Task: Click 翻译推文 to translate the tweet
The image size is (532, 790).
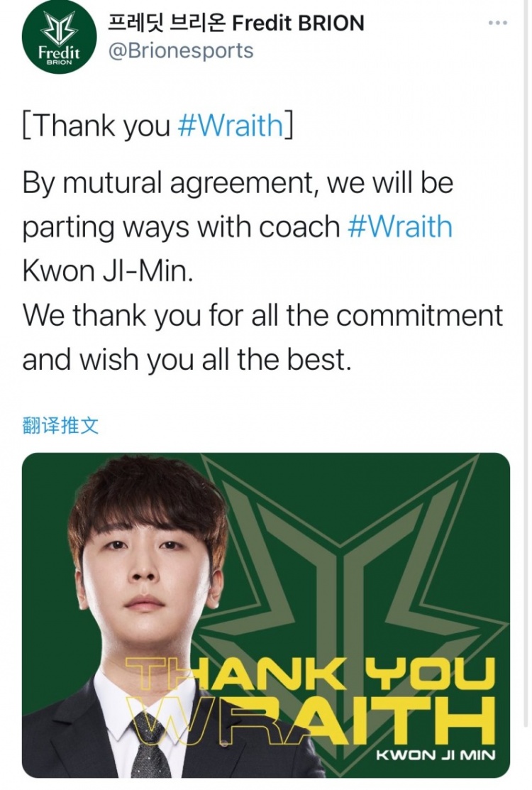Action: [60, 426]
